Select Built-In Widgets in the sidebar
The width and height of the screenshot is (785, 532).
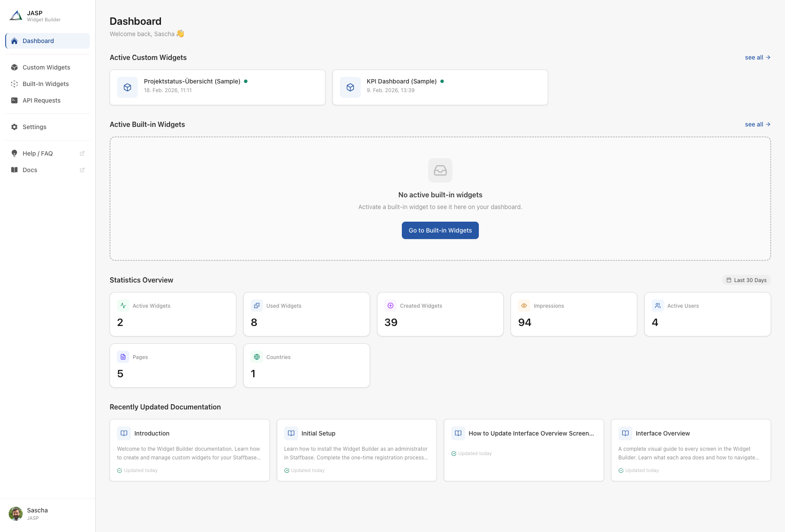pos(45,84)
